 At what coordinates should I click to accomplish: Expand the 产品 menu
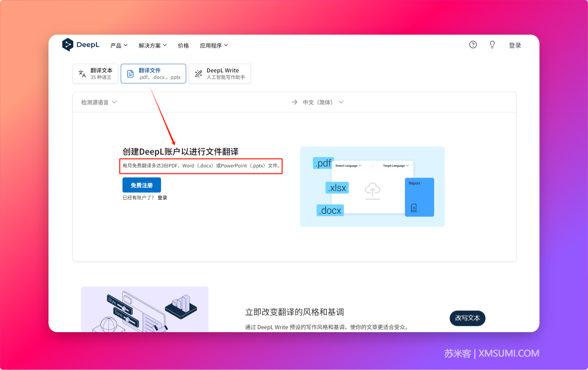pyautogui.click(x=119, y=45)
